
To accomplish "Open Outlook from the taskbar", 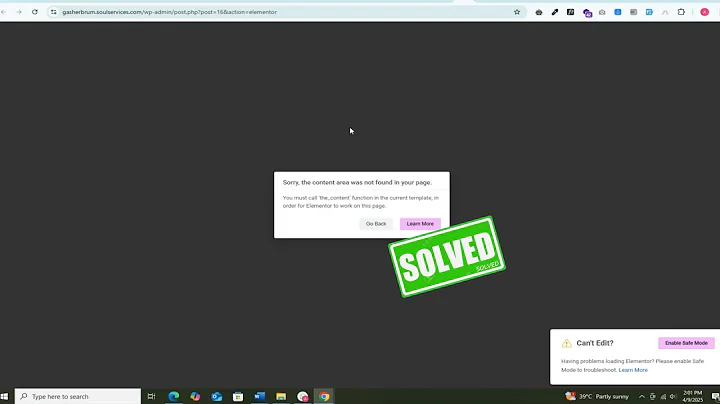I will pos(217,396).
